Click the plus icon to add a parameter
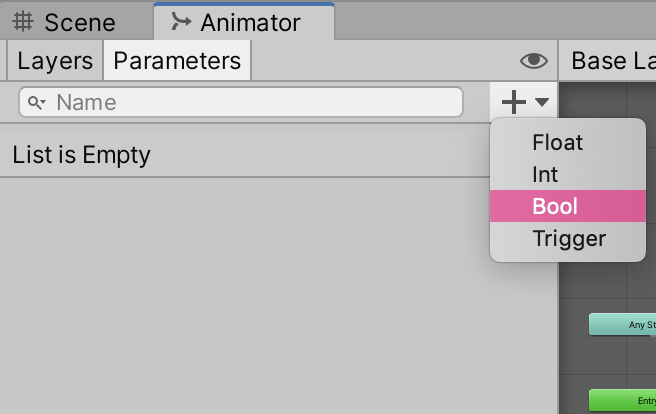Screen dimensions: 656x414 (513, 102)
